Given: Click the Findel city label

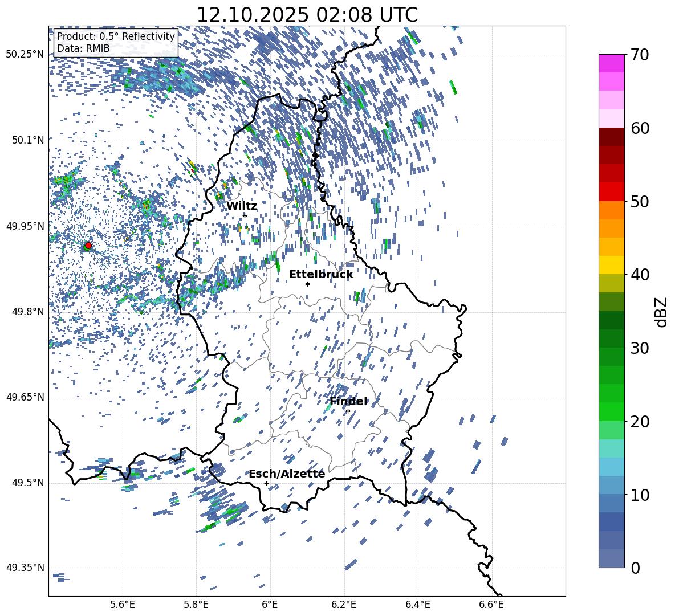Looking at the screenshot, I should point(348,401).
